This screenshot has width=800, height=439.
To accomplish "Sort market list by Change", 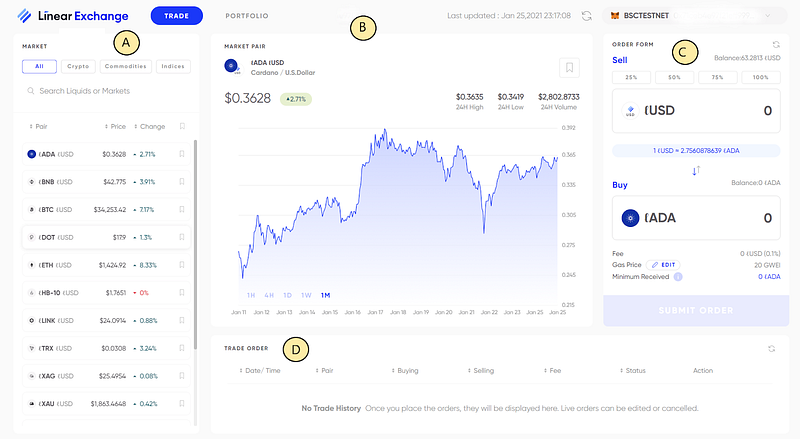I will [x=149, y=127].
